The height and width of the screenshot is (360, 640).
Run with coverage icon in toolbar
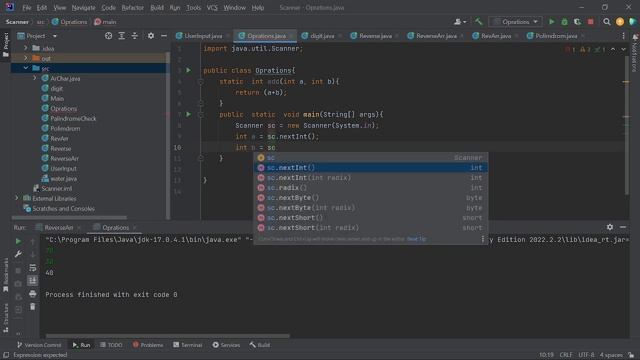(578, 22)
